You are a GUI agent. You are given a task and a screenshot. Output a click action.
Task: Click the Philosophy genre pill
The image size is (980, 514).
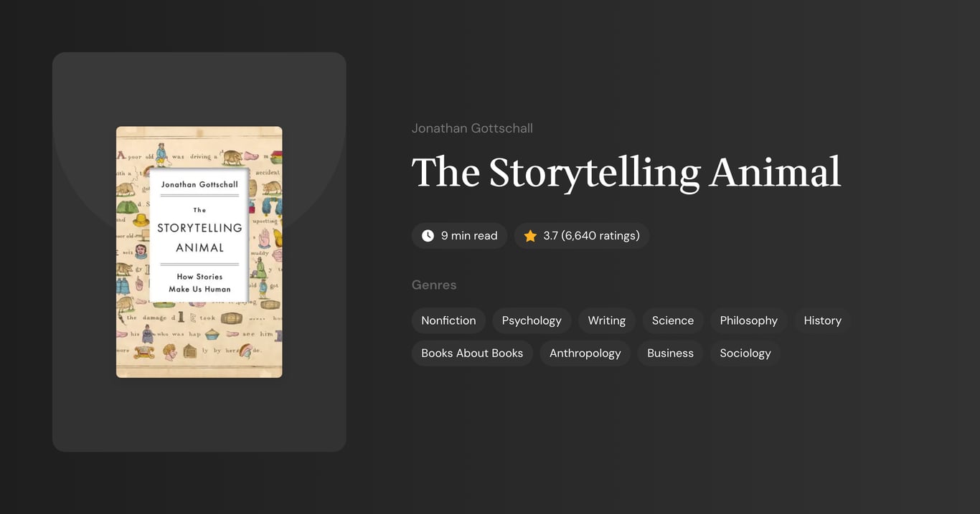pyautogui.click(x=748, y=320)
